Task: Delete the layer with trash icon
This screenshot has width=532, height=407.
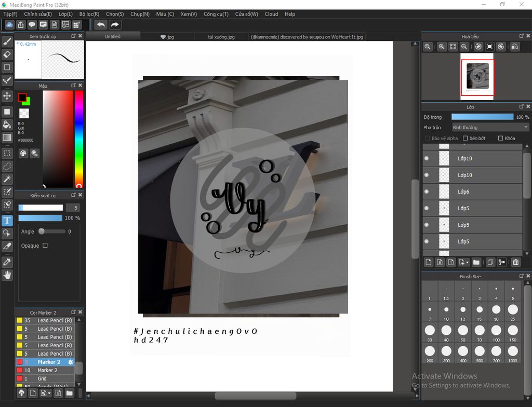Action: [516, 262]
